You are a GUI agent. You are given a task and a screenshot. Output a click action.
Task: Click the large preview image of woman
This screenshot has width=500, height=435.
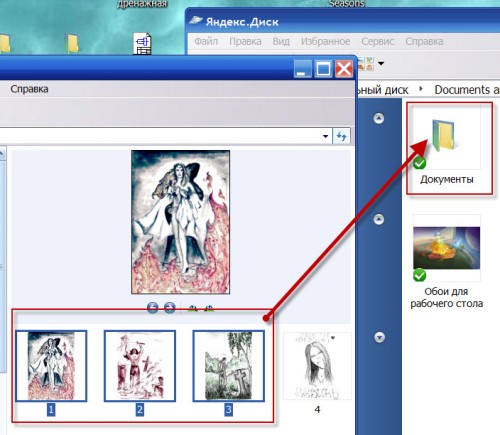180,222
